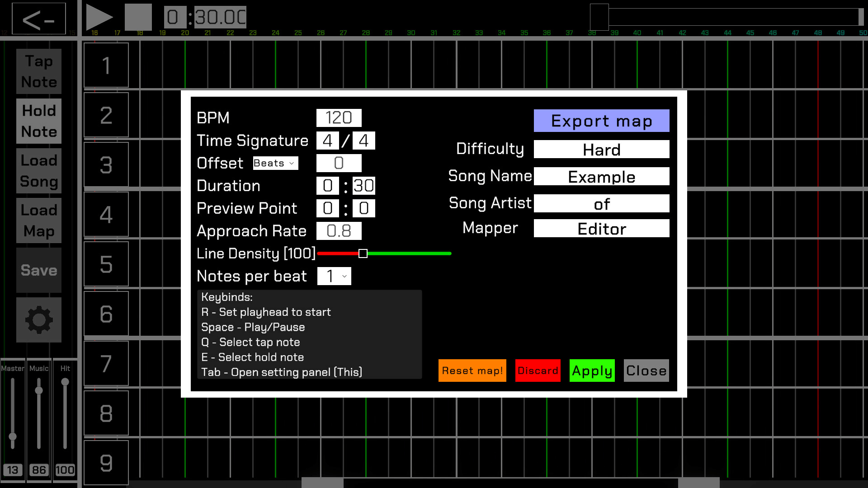Click the red Discard button
Image resolution: width=868 pixels, height=488 pixels.
click(x=538, y=371)
